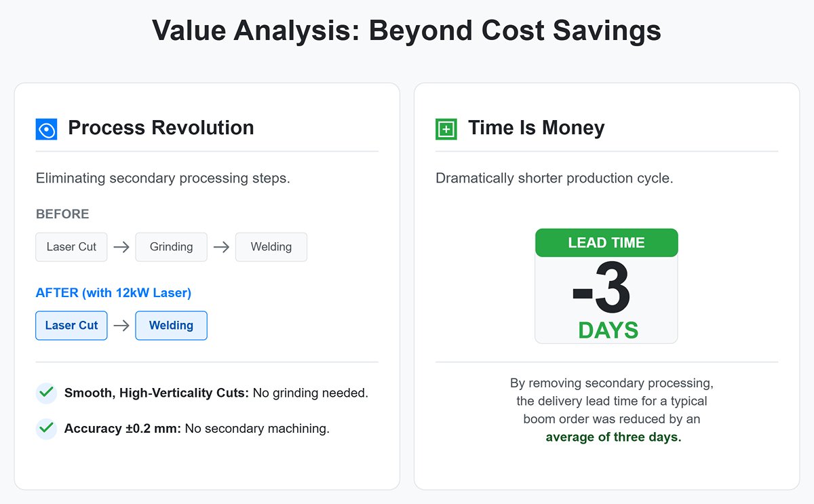Viewport: 814px width, 504px height.
Task: Expand the Process Revolution card
Action: click(207, 285)
